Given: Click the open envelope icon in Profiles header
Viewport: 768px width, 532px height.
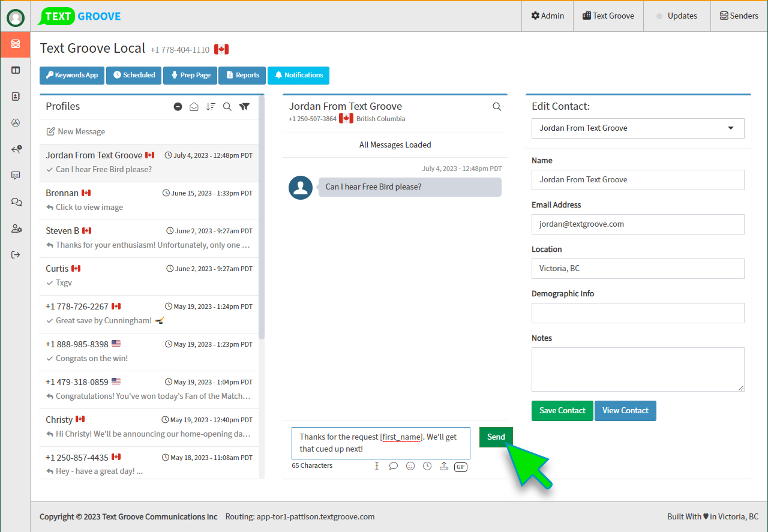Looking at the screenshot, I should pyautogui.click(x=194, y=107).
